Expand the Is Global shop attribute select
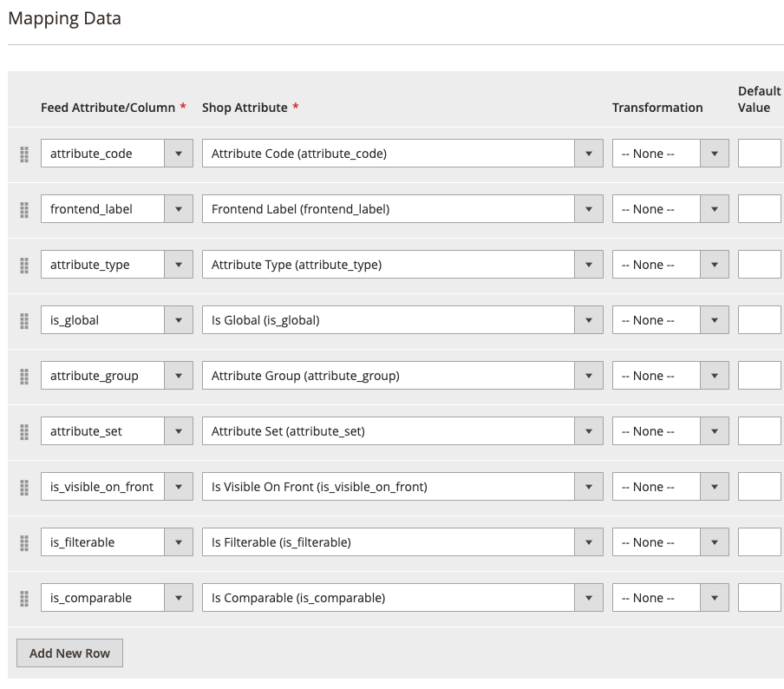The image size is (784, 689). pos(402,319)
